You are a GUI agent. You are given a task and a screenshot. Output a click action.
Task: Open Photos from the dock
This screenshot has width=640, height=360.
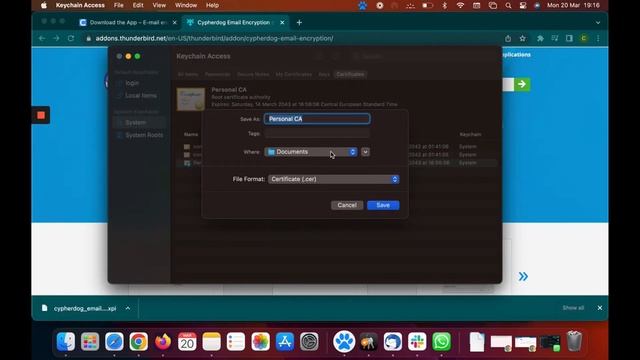point(260,342)
